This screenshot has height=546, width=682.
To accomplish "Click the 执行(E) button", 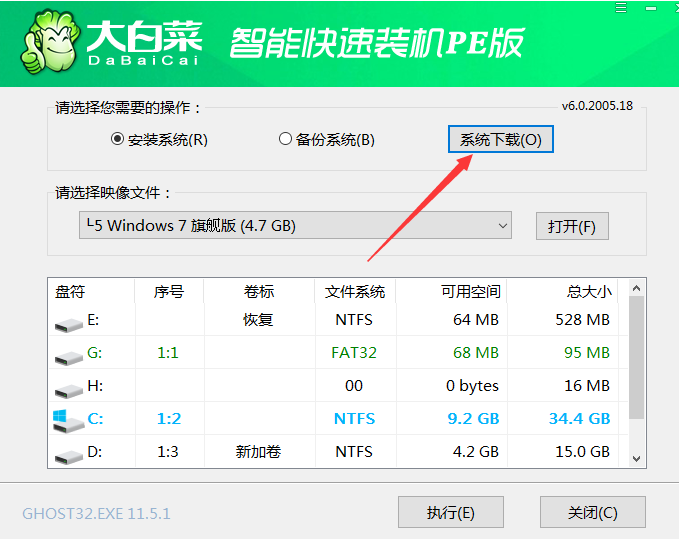I will click(x=451, y=513).
